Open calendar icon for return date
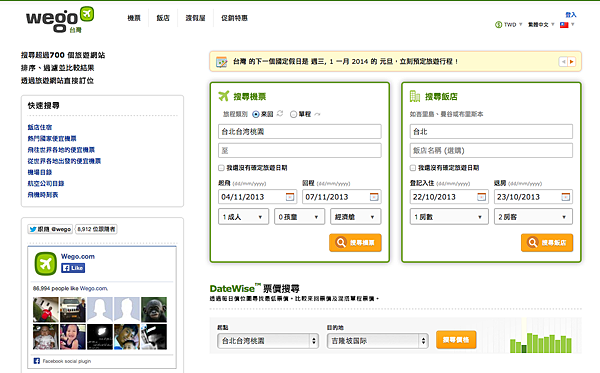Screen dimensions: 600x373 pos(374,197)
